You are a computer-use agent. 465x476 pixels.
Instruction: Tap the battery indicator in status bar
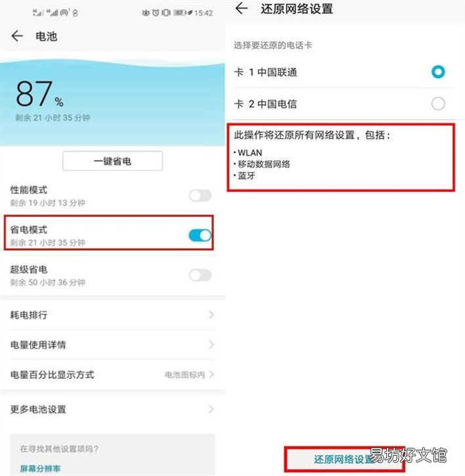coord(180,12)
